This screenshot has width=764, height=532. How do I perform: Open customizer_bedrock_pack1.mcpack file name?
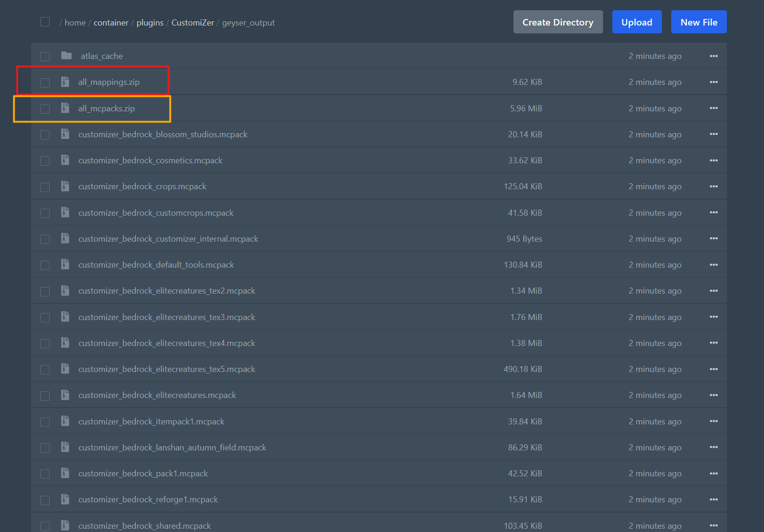coord(143,473)
